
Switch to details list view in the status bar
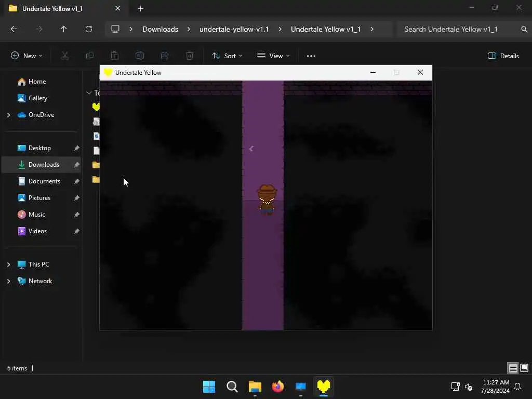pos(513,368)
